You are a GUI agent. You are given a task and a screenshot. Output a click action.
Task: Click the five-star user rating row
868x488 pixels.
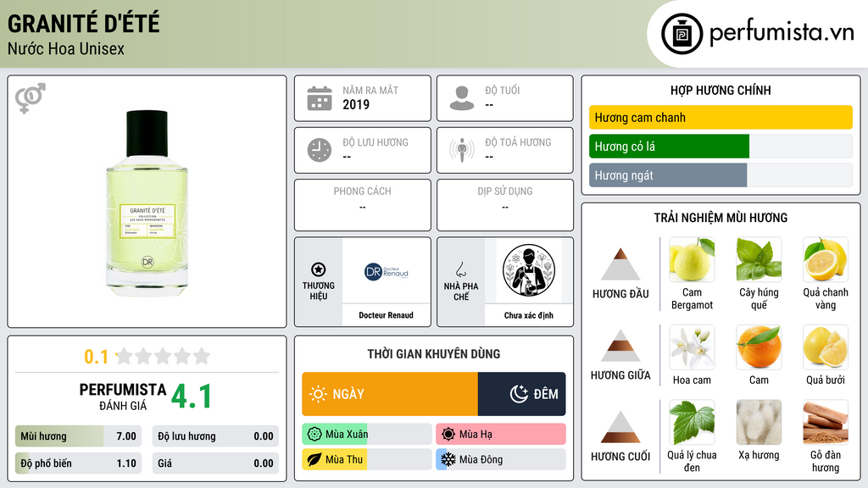[163, 357]
